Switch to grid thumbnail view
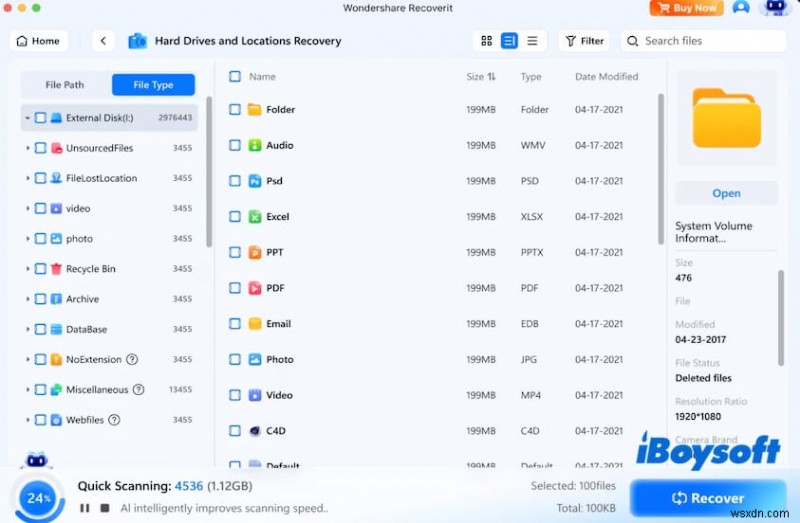 point(486,41)
